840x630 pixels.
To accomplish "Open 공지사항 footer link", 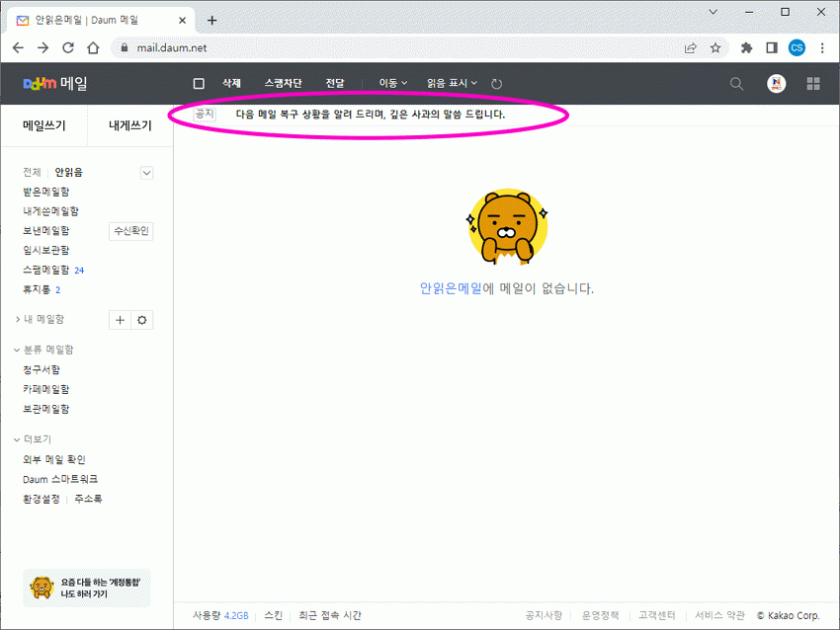I will (x=544, y=615).
